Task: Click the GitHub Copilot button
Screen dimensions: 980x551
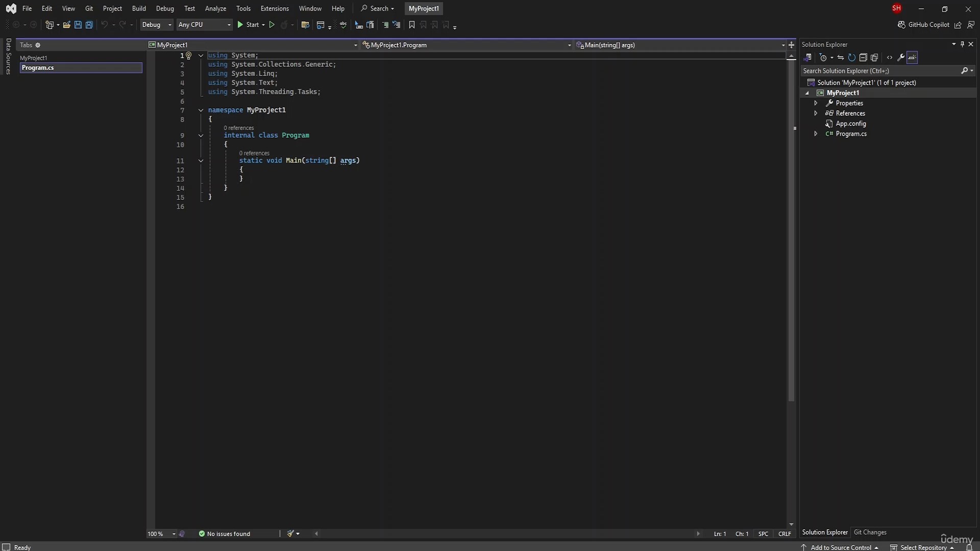Action: click(923, 24)
